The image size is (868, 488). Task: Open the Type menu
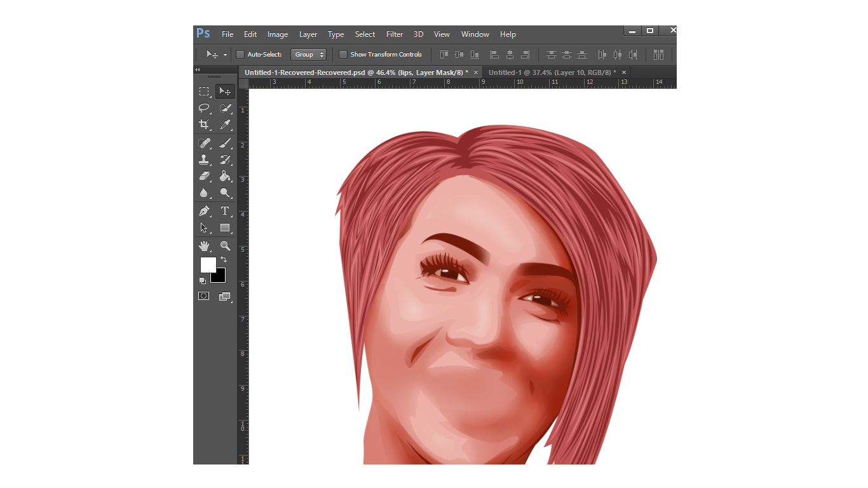[x=336, y=34]
